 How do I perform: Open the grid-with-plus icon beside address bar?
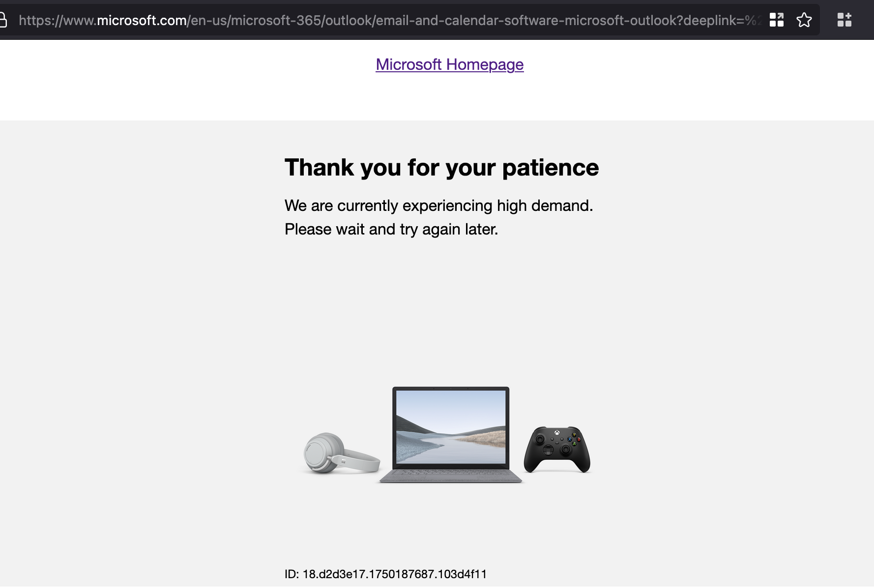[845, 20]
